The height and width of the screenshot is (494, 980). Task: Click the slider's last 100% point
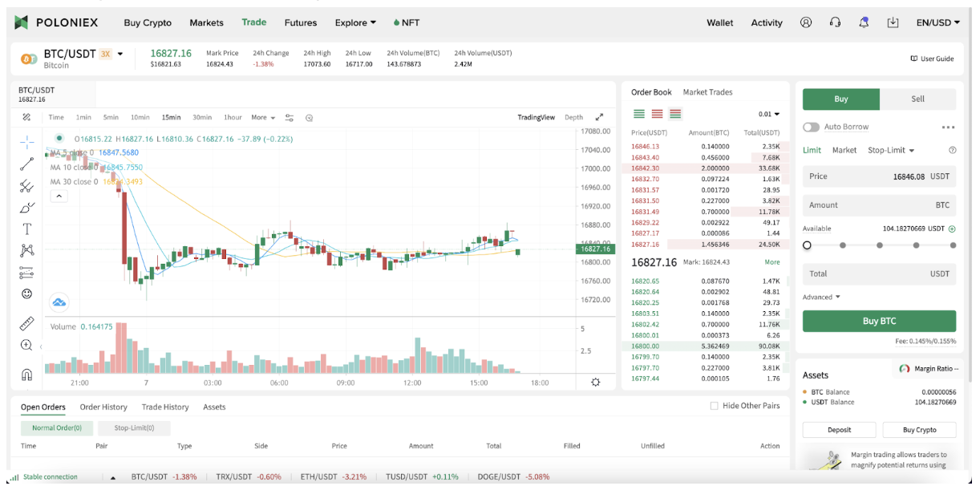point(953,245)
